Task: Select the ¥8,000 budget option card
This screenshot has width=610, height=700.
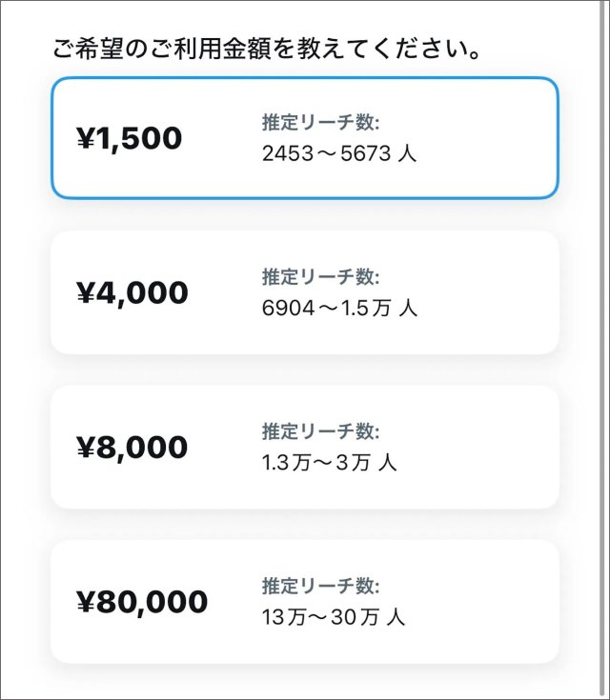Action: click(305, 447)
